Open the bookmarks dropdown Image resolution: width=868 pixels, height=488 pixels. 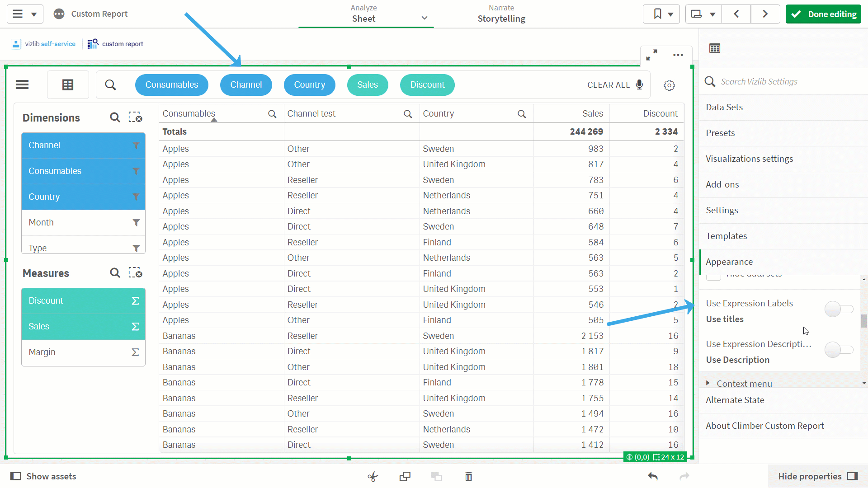pos(662,14)
